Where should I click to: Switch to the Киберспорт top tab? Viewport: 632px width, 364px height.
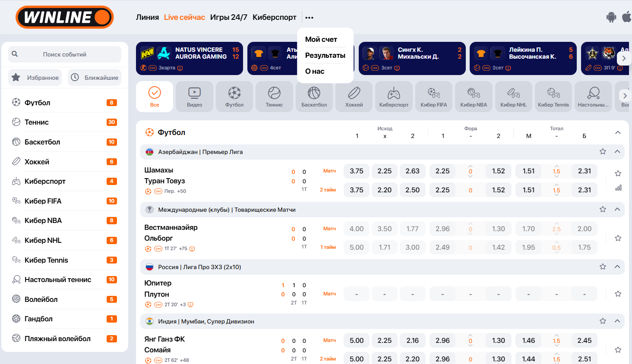(x=274, y=17)
